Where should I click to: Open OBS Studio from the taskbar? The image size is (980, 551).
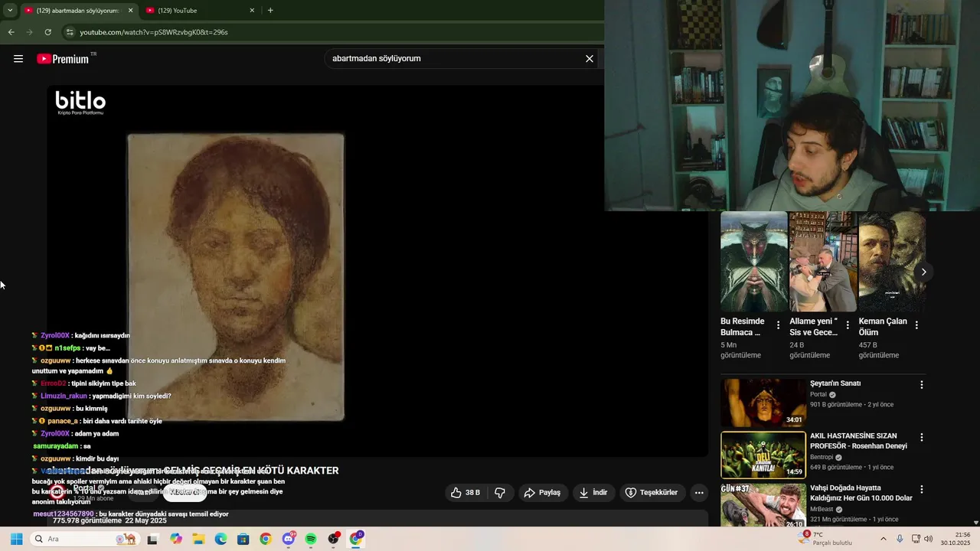tap(333, 540)
